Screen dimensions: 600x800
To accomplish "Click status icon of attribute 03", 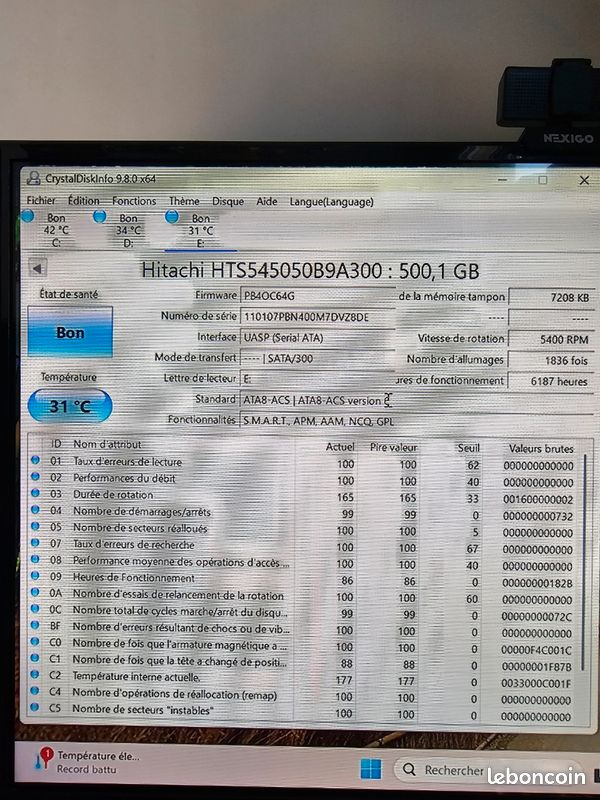I will coord(35,493).
